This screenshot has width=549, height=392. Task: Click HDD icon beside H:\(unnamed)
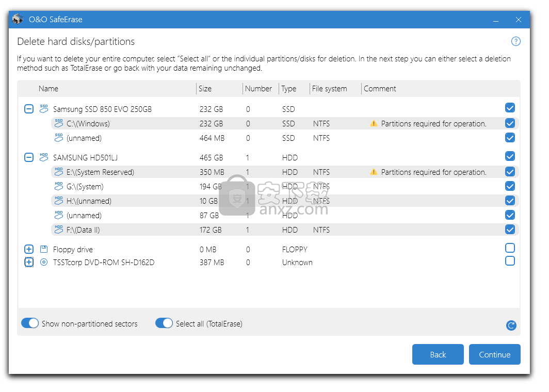pyautogui.click(x=58, y=201)
